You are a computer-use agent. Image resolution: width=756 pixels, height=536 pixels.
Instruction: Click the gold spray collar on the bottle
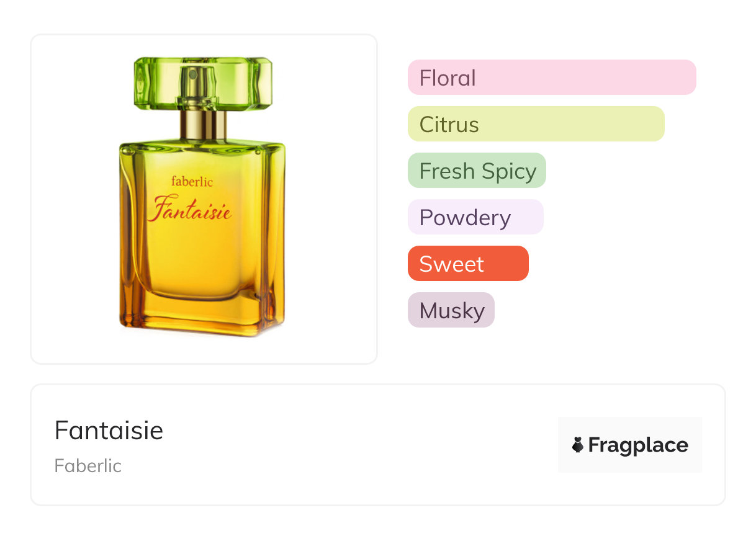pos(203,124)
